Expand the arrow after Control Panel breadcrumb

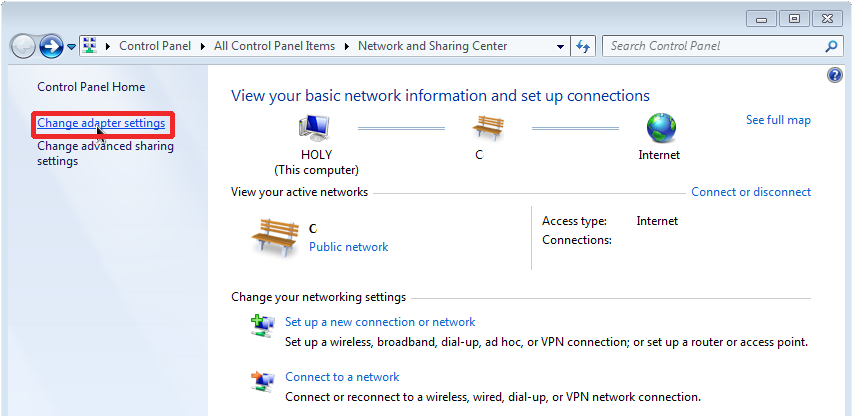202,47
